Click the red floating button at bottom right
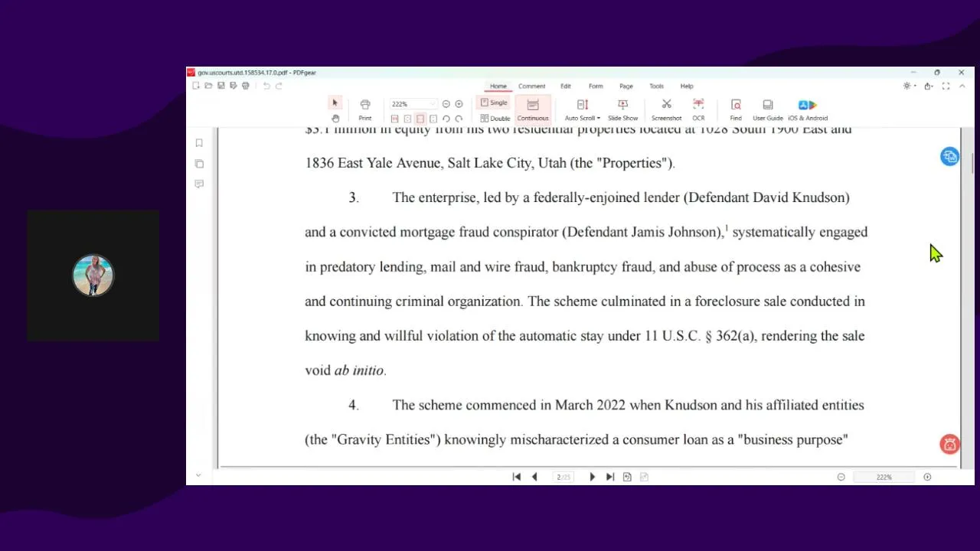The image size is (980, 551). coord(949,444)
